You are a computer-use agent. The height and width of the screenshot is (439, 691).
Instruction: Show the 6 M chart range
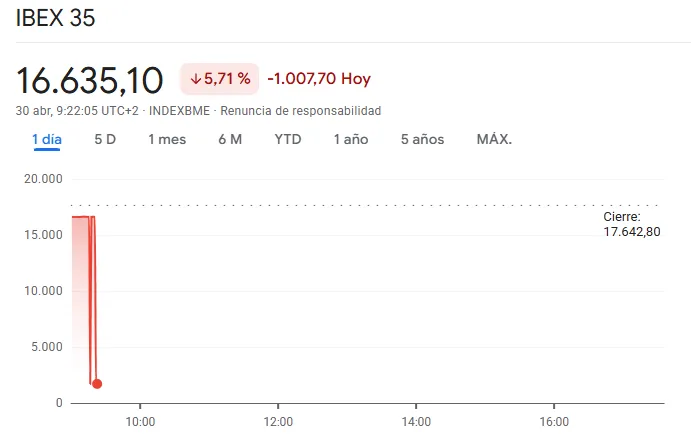[230, 139]
